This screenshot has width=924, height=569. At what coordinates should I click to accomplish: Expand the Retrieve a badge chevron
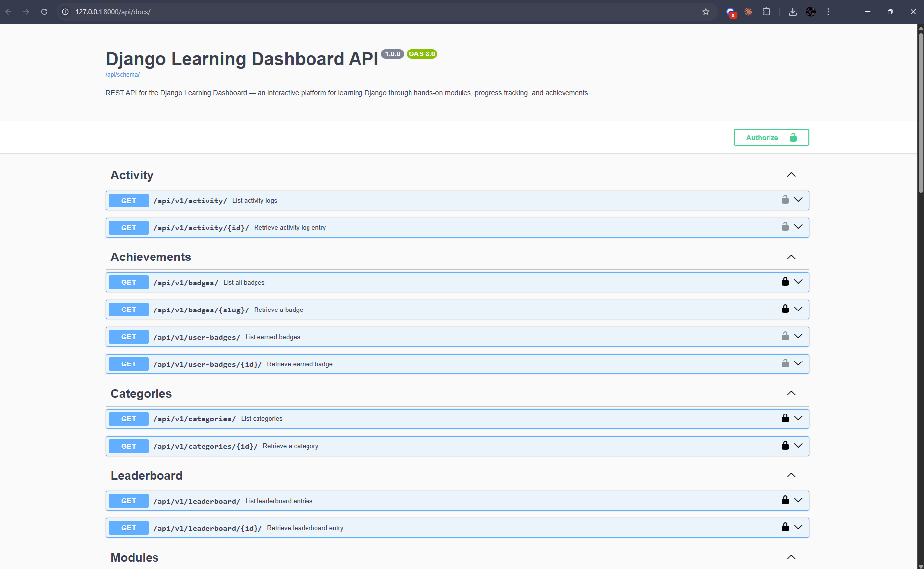(798, 309)
